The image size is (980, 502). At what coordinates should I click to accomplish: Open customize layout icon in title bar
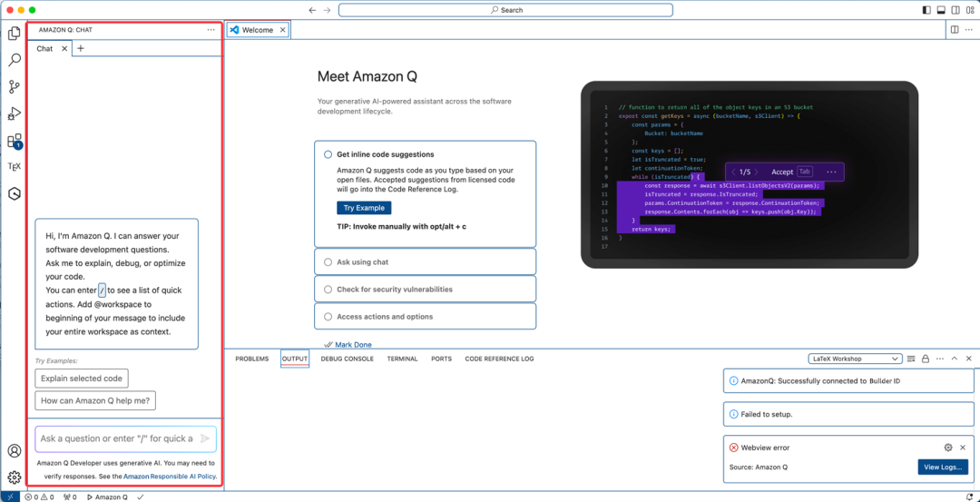(x=969, y=10)
